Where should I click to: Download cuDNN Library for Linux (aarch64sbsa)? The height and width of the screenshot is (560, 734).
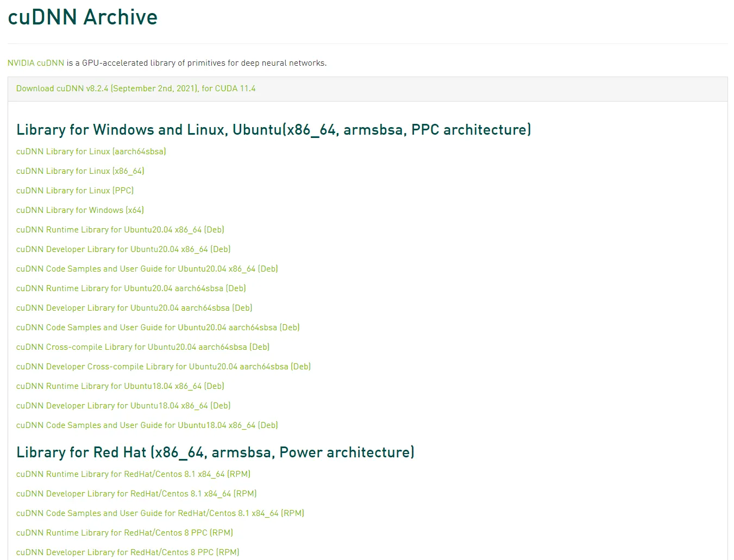[91, 152]
